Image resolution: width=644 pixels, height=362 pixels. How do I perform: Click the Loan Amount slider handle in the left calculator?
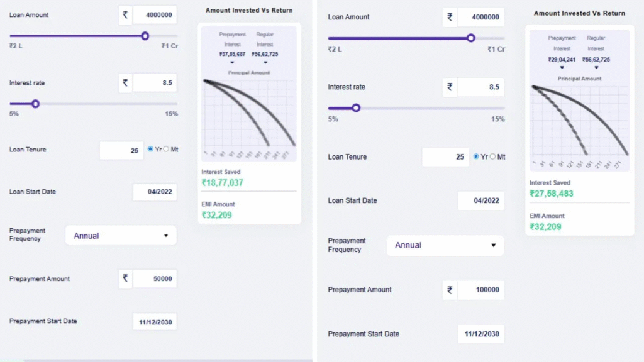click(x=145, y=36)
